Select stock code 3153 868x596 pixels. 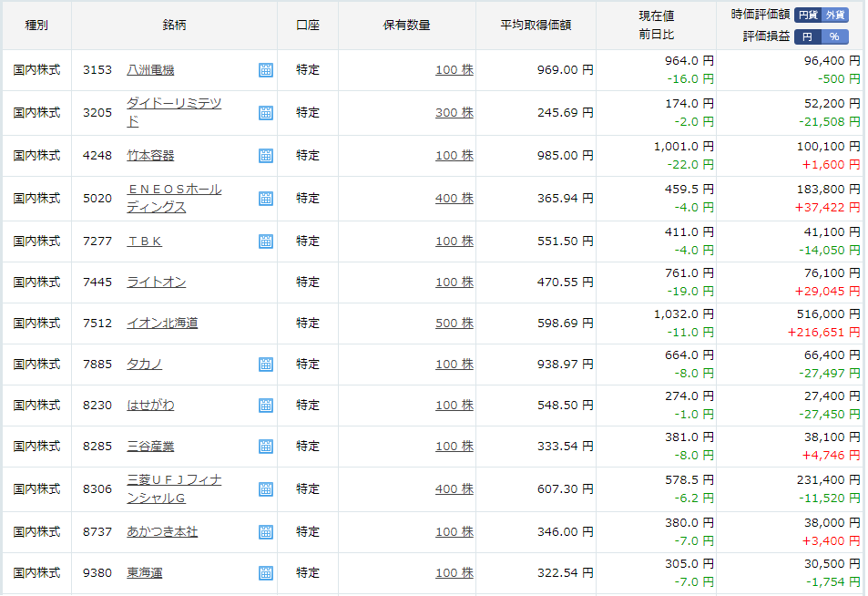97,70
